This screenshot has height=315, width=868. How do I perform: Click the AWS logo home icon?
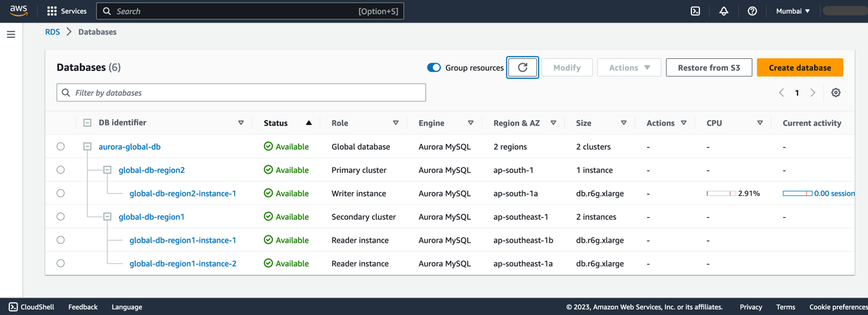tap(18, 11)
